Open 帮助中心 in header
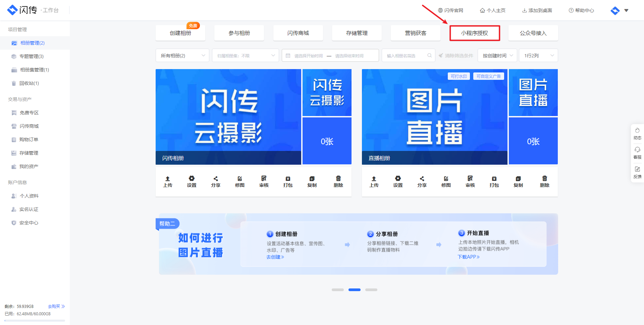The width and height of the screenshot is (644, 325). click(581, 10)
